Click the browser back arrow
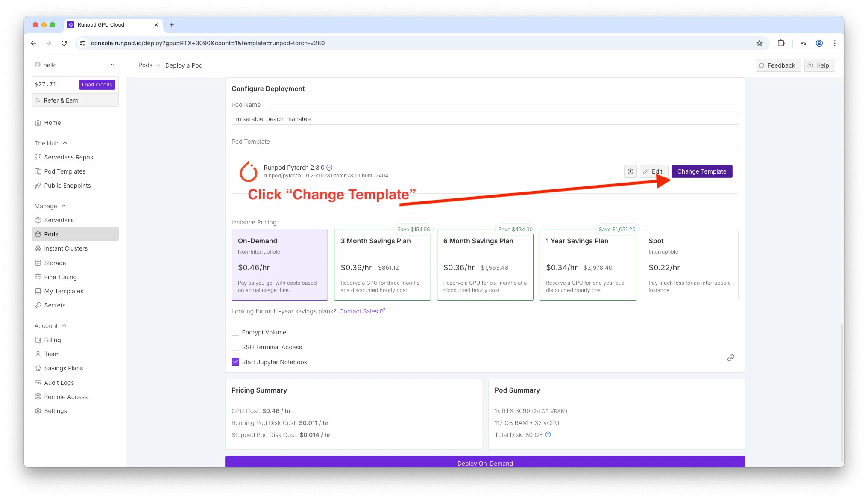The width and height of the screenshot is (868, 499). 33,43
